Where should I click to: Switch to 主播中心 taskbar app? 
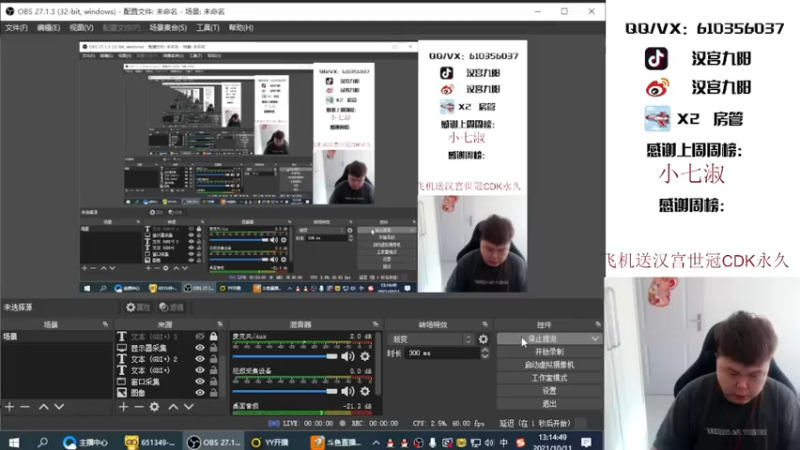[x=86, y=442]
